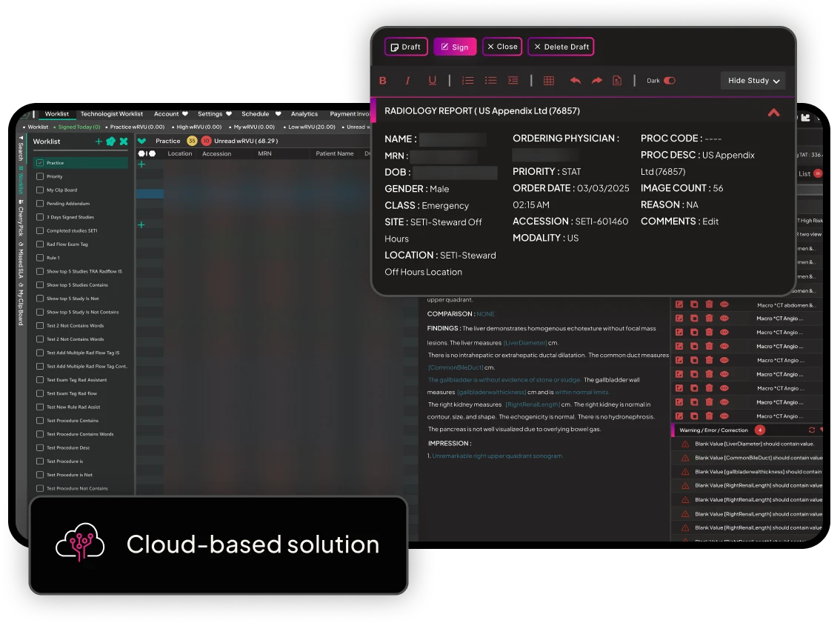Refresh the Warning / Error / Correction panel
Screen dimensions: 840x643
[812, 430]
